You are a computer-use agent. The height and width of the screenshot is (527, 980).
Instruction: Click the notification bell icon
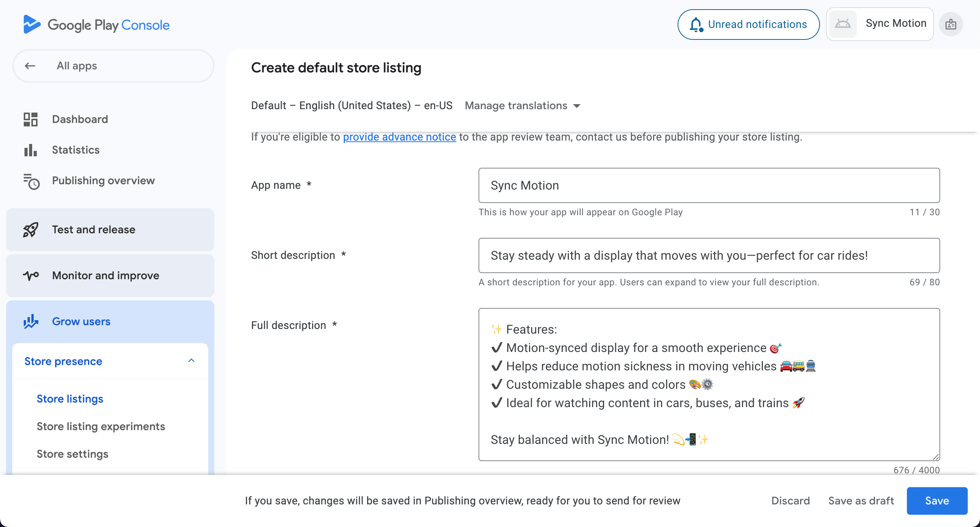pyautogui.click(x=696, y=25)
